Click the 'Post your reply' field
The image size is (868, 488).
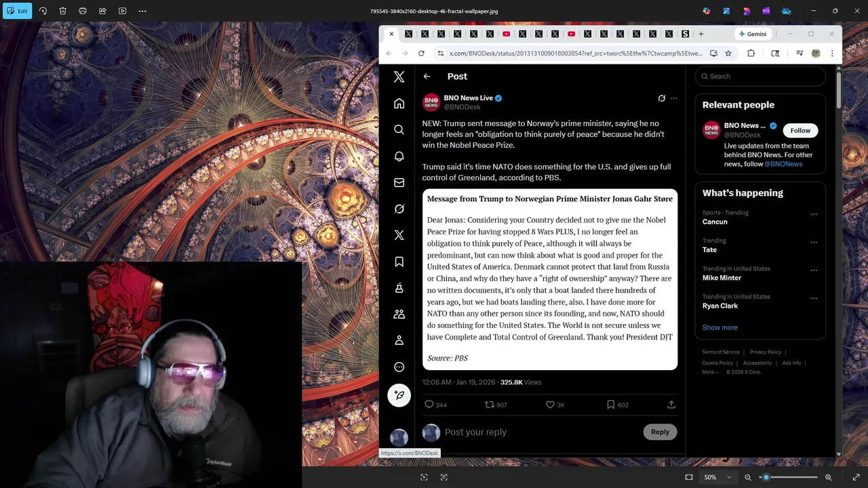coord(541,432)
